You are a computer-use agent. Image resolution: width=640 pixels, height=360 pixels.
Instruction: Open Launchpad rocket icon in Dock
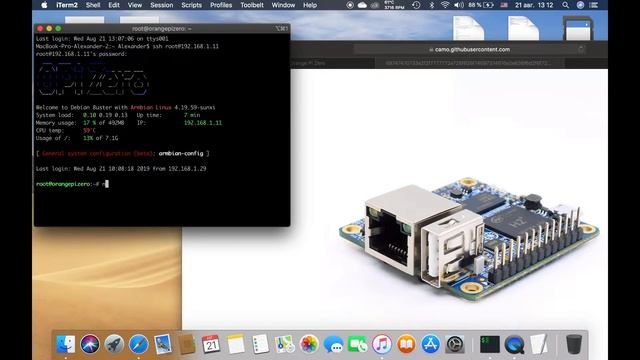pyautogui.click(x=114, y=344)
